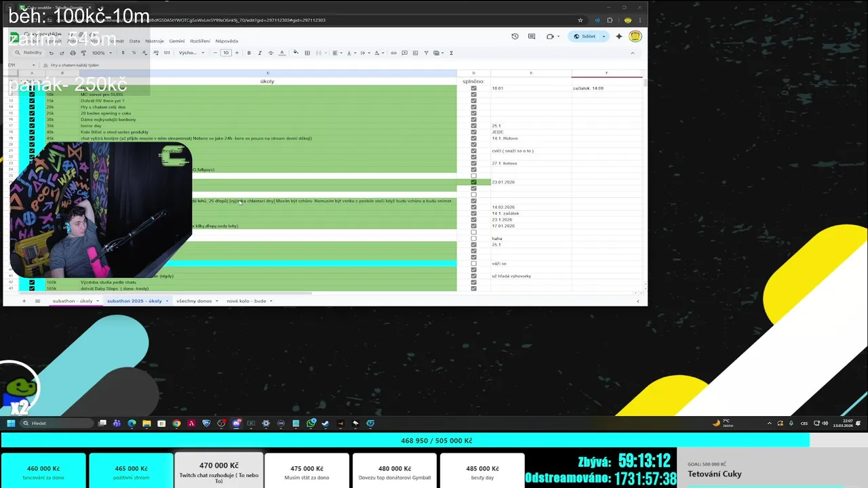Decrease font size with minus button

215,53
